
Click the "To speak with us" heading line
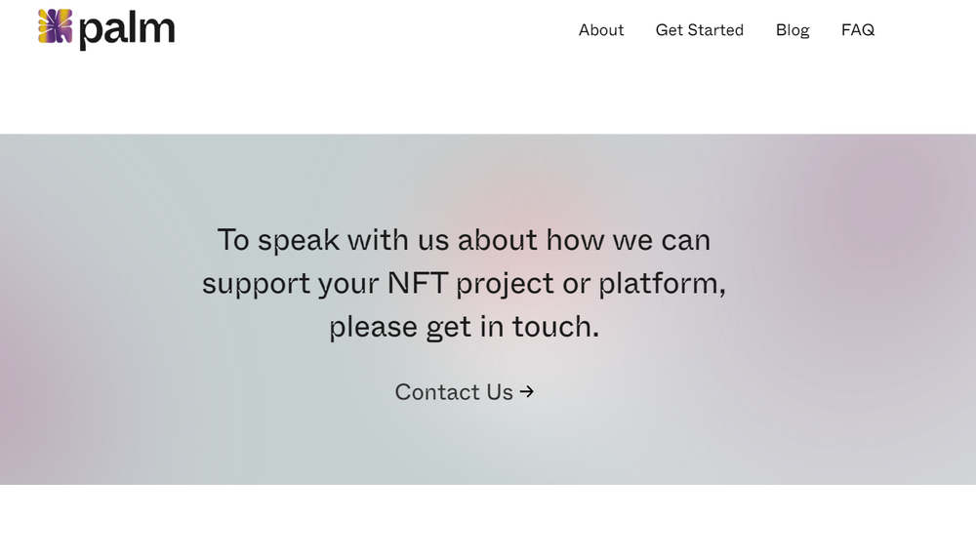(x=464, y=241)
